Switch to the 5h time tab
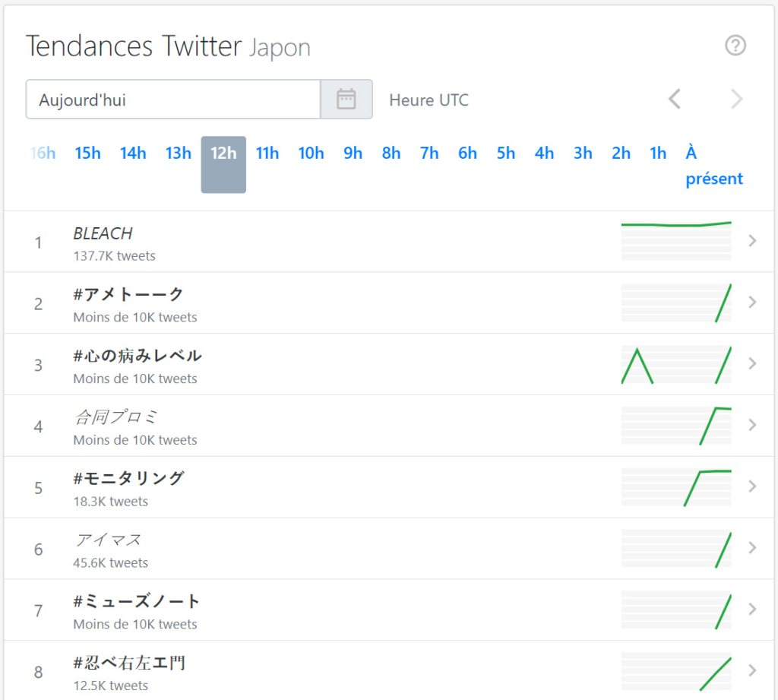778x700 pixels. point(505,153)
